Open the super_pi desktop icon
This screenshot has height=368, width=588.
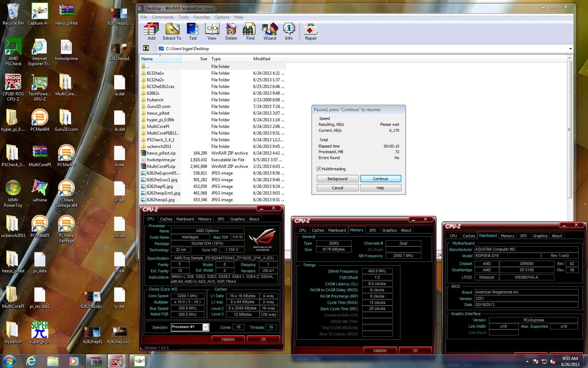pos(40,332)
